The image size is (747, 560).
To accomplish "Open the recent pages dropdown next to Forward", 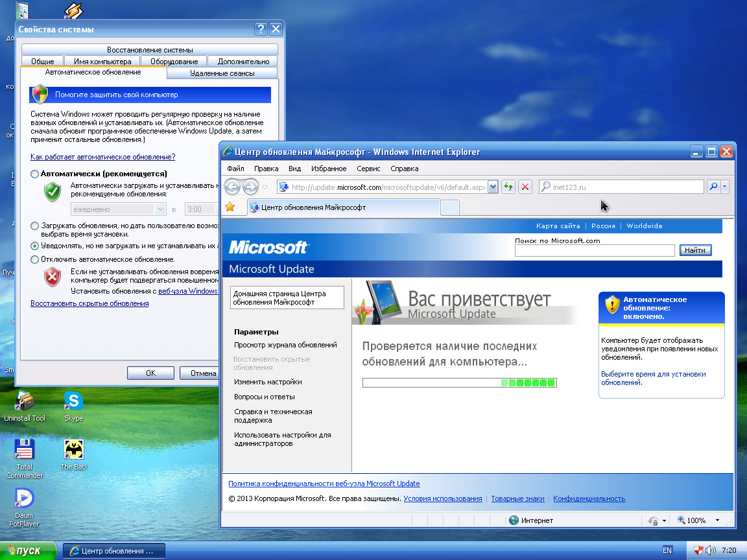I will pos(265,187).
